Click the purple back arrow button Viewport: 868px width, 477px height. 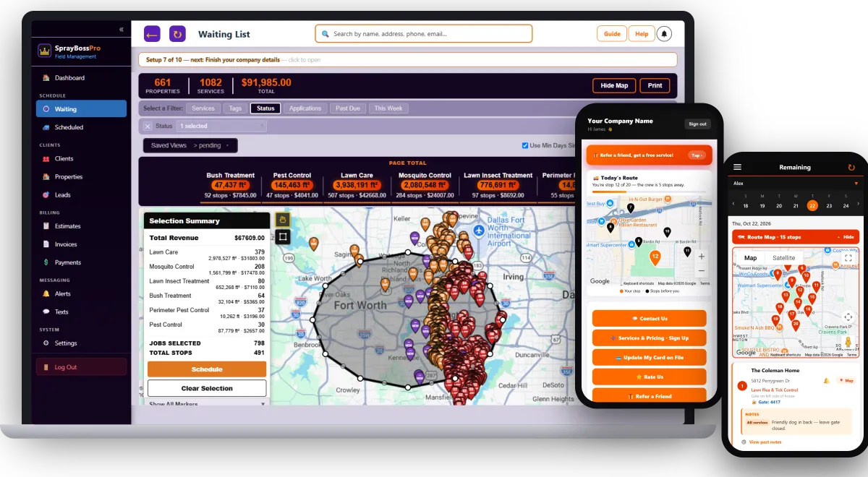pyautogui.click(x=152, y=34)
